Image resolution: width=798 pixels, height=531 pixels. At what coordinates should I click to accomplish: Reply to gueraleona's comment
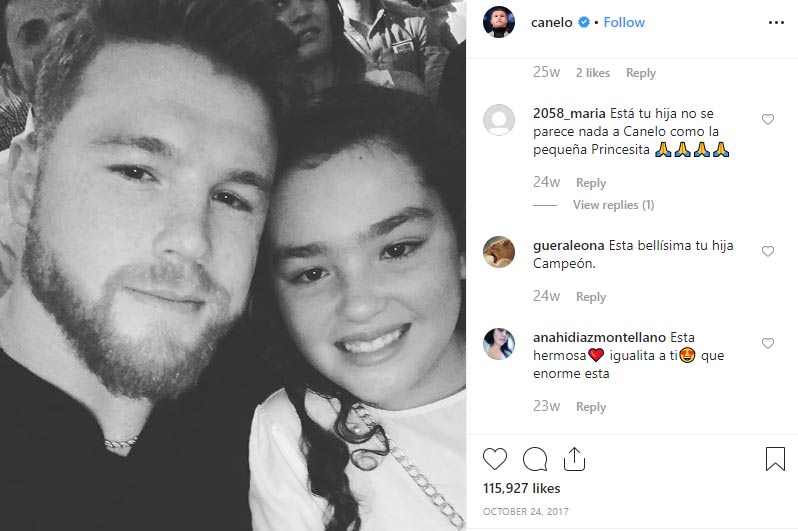pyautogui.click(x=591, y=297)
